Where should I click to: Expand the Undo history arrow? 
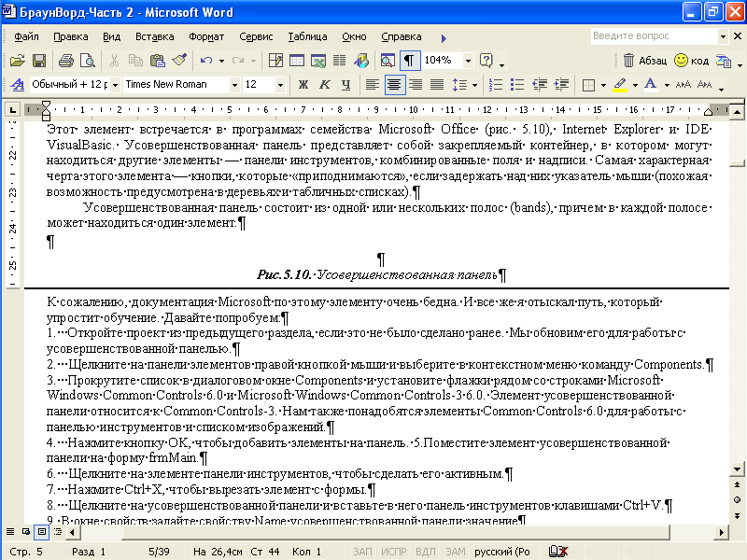221,61
